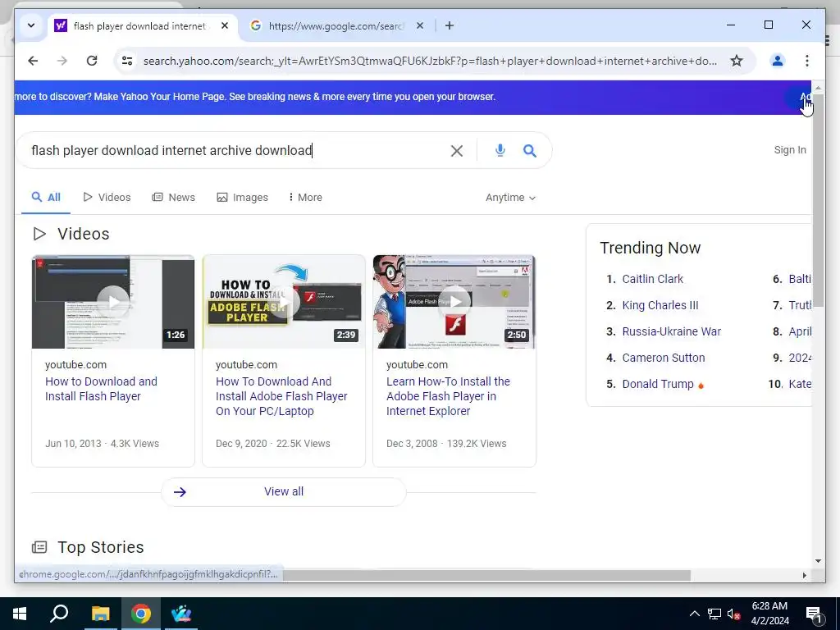
Task: Expand the Anytime filter dropdown
Action: [510, 198]
